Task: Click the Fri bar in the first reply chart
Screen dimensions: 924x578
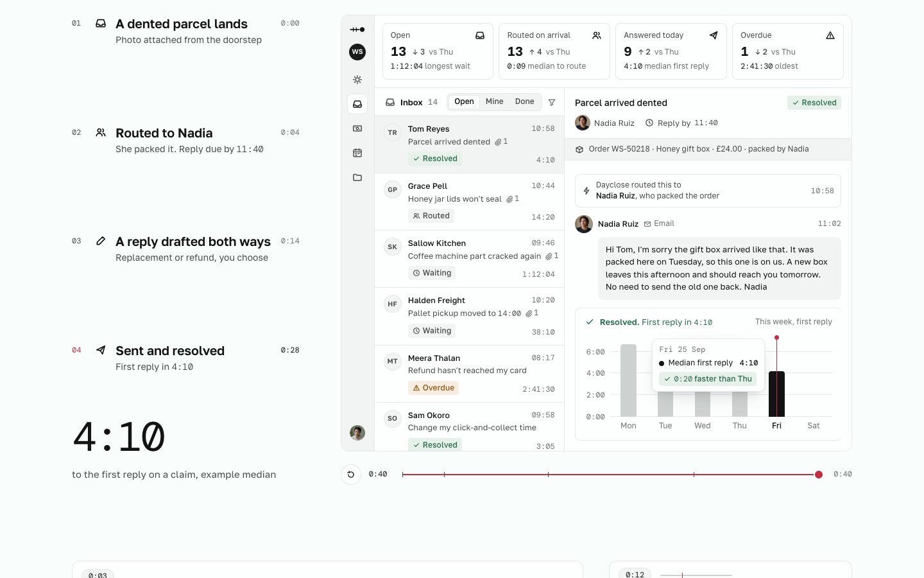Action: coord(776,394)
